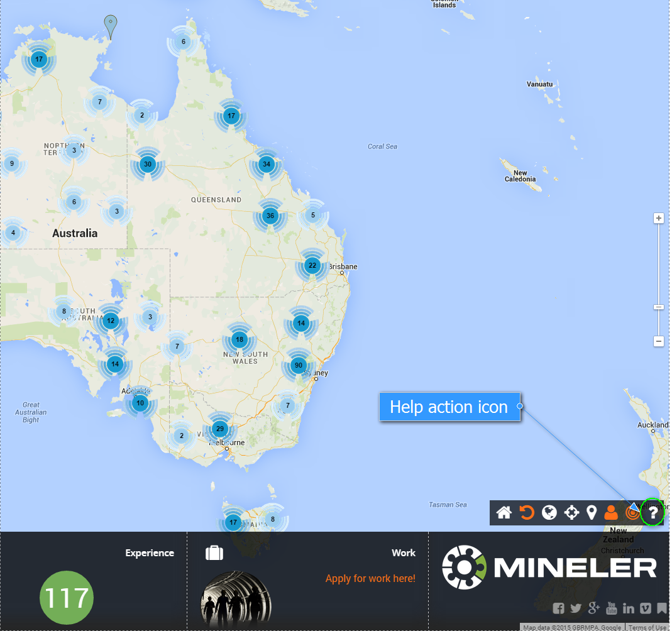Click the bookmark icon in footer

point(662,608)
